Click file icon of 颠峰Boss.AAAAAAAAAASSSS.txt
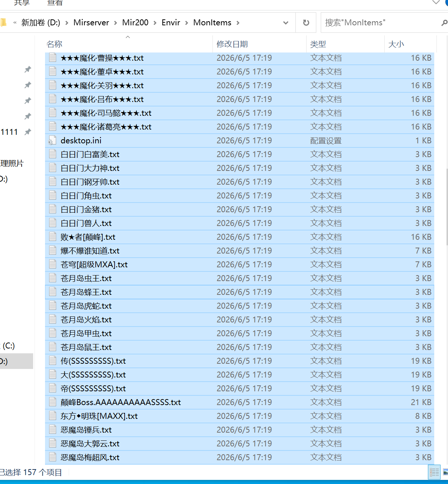The width and height of the screenshot is (448, 484). click(53, 402)
